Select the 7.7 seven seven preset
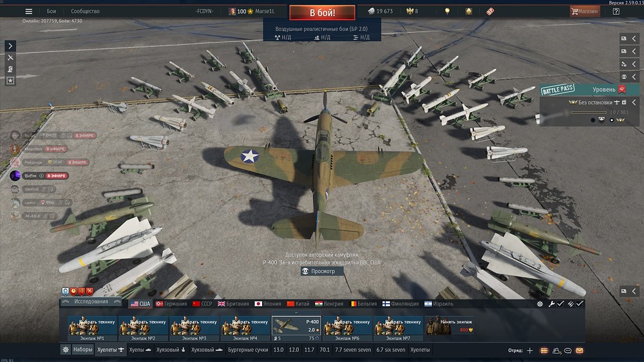Viewport: 644px width, 362px height. coord(353,350)
